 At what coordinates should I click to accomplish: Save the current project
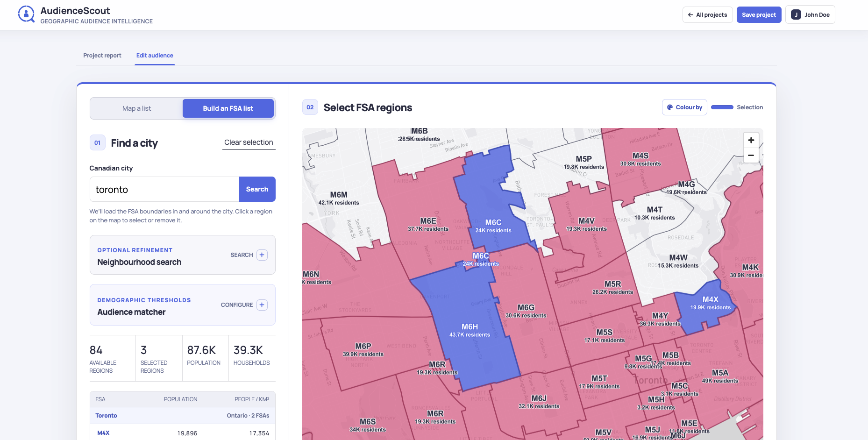[x=759, y=15]
